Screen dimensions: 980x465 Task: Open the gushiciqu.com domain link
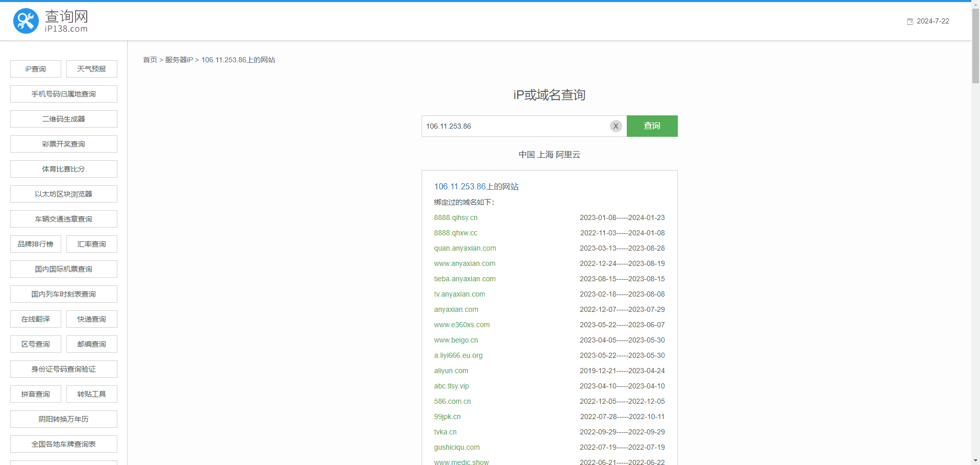coord(457,447)
